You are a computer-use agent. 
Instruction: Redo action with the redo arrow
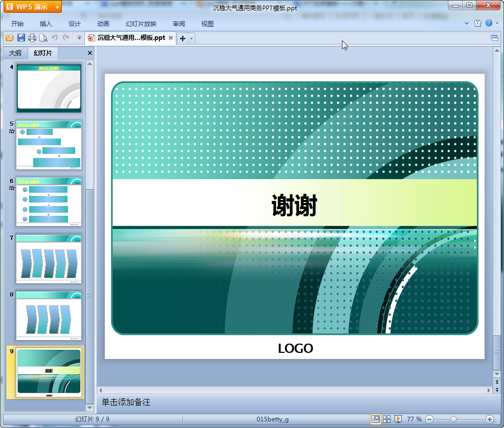66,38
